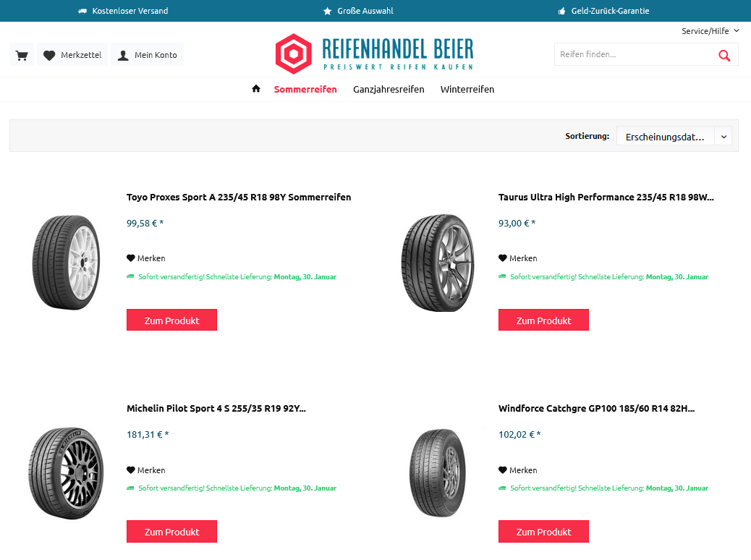This screenshot has height=560, width=751.
Task: Click the Reifenhandel Beier hexagon logo
Action: (294, 54)
